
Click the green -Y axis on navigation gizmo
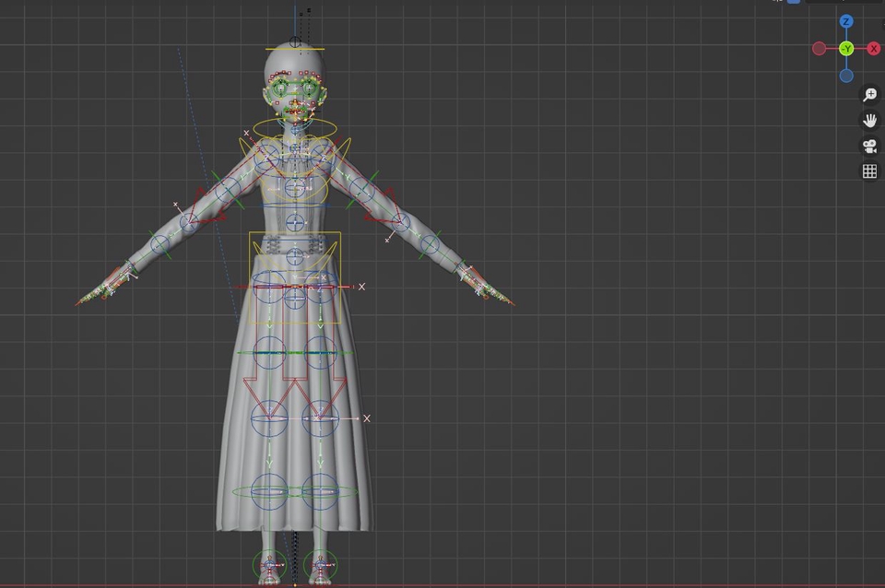click(x=845, y=48)
